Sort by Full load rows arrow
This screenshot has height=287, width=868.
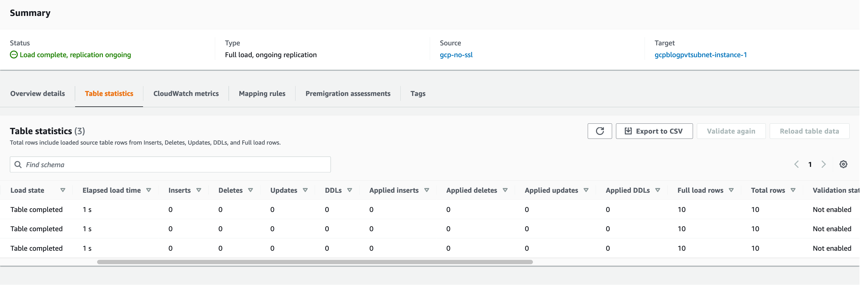click(731, 190)
